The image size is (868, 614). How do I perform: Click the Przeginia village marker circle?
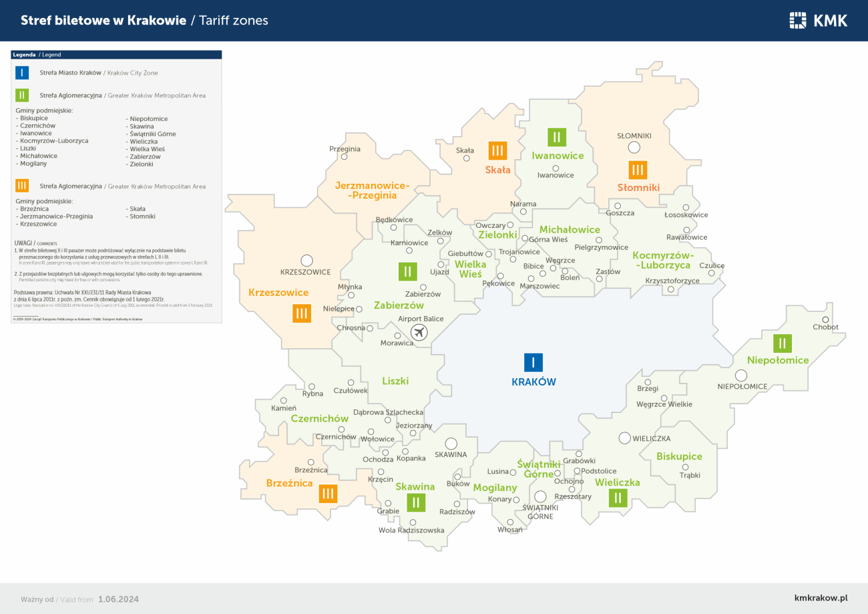tap(345, 157)
